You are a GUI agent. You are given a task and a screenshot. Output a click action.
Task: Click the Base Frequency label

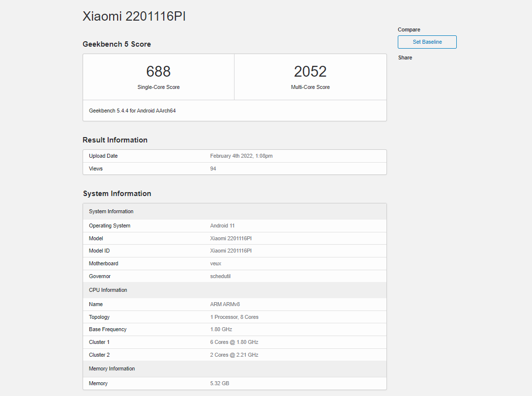[x=108, y=330]
